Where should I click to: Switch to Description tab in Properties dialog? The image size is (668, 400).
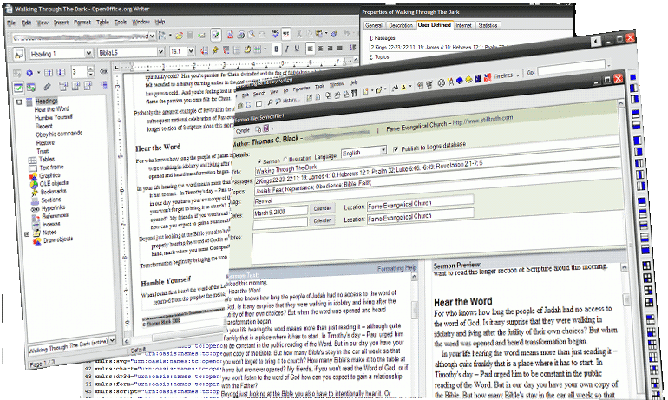[x=400, y=26]
